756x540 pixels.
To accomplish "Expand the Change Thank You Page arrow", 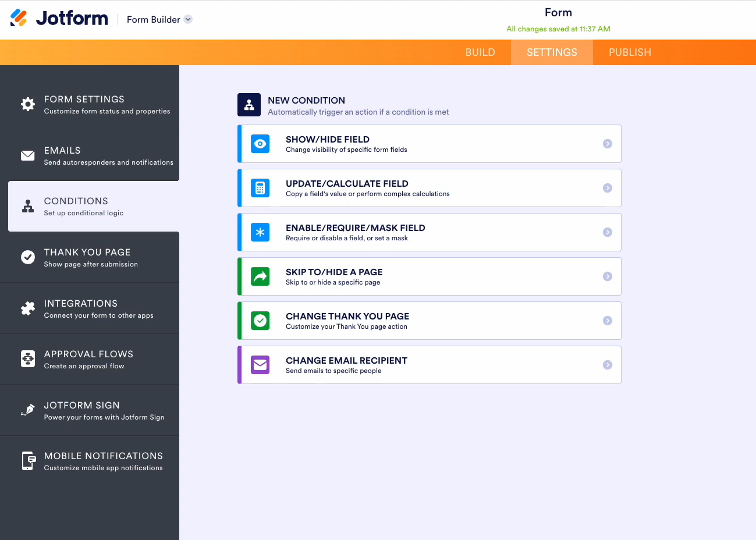I will pos(608,321).
